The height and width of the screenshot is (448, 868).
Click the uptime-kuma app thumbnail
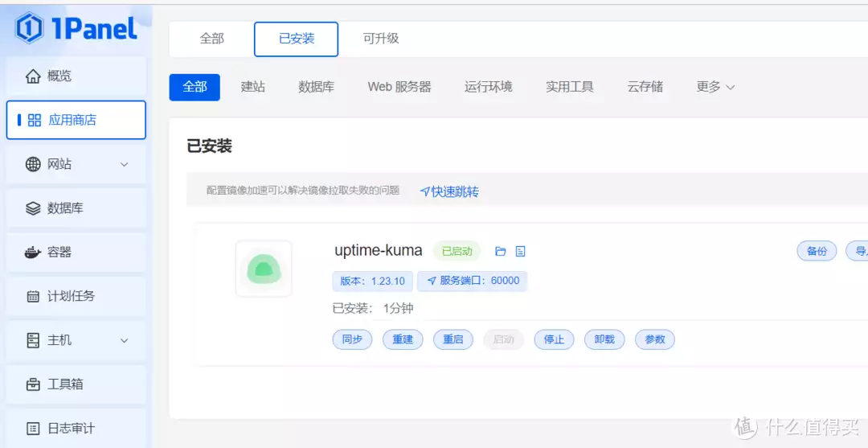point(264,269)
